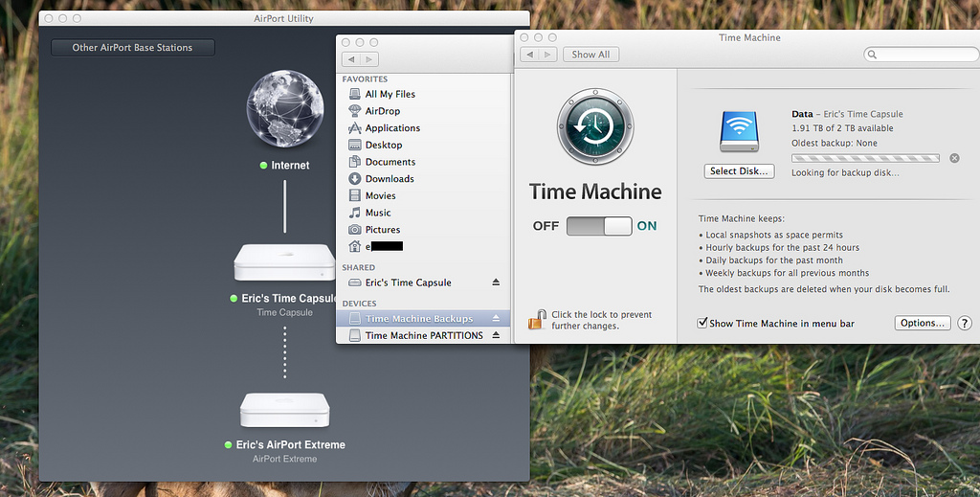Click the lock to prevent changes
The height and width of the screenshot is (497, 980).
pos(537,320)
